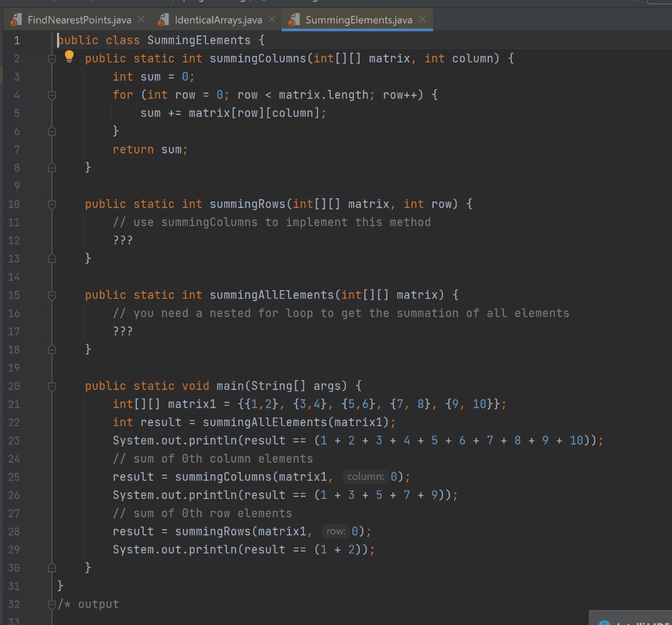Click the fold end marker on line 6
Viewport: 672px width, 625px height.
pos(52,131)
